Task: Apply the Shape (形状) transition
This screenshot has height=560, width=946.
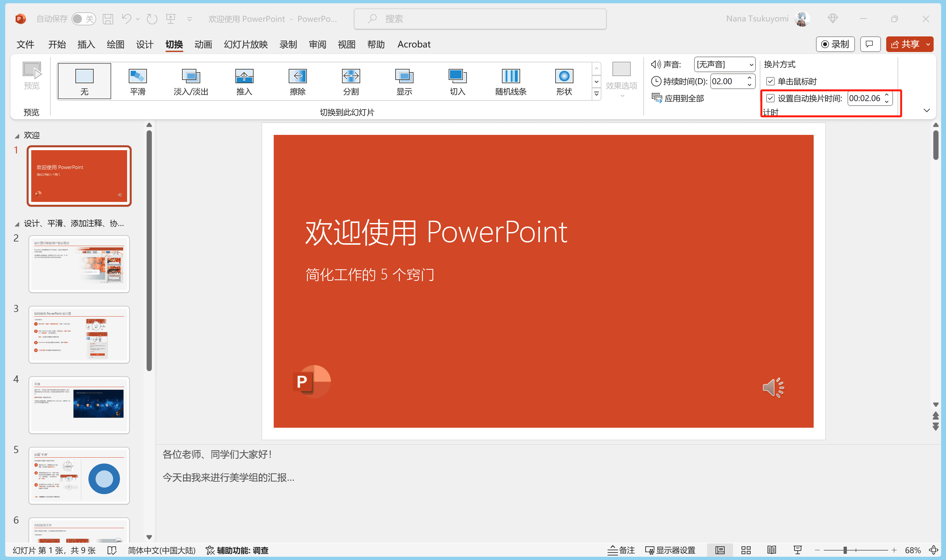Action: (564, 81)
